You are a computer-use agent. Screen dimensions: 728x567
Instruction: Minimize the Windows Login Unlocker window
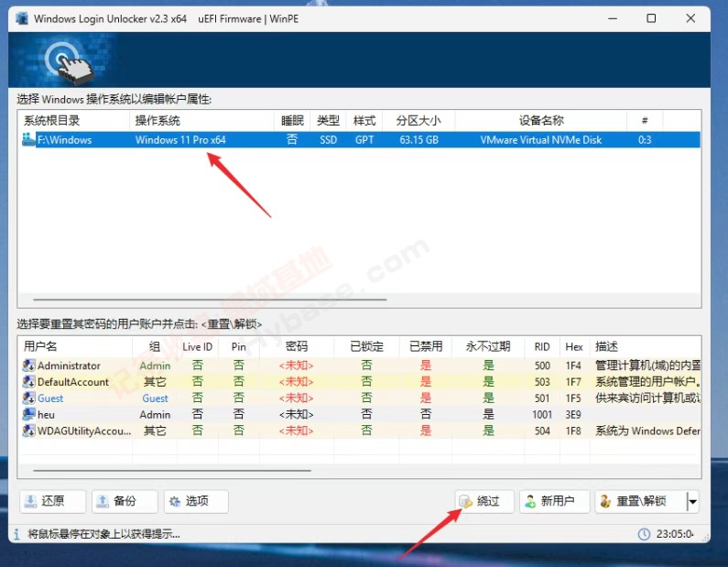point(613,18)
